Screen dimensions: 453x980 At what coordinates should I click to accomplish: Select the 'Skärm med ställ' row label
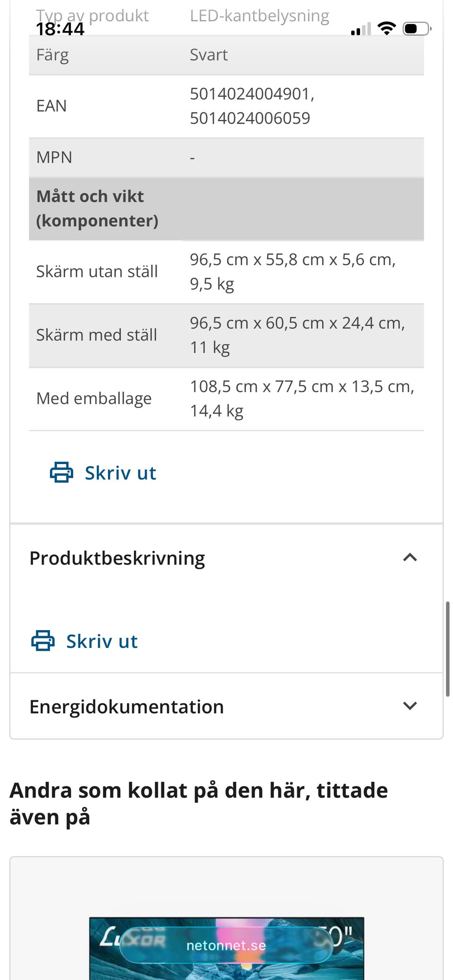point(96,335)
